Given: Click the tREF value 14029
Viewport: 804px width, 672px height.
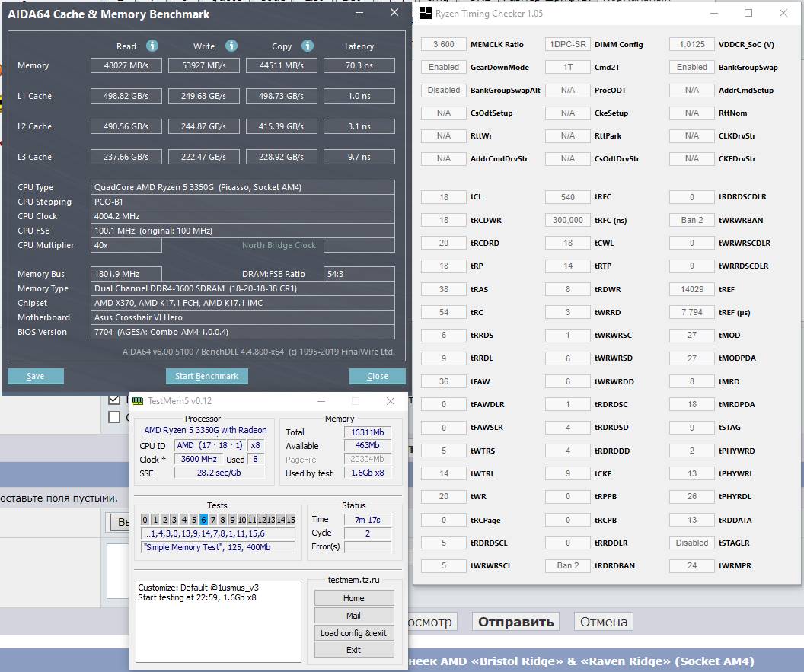Looking at the screenshot, I should click(x=692, y=289).
